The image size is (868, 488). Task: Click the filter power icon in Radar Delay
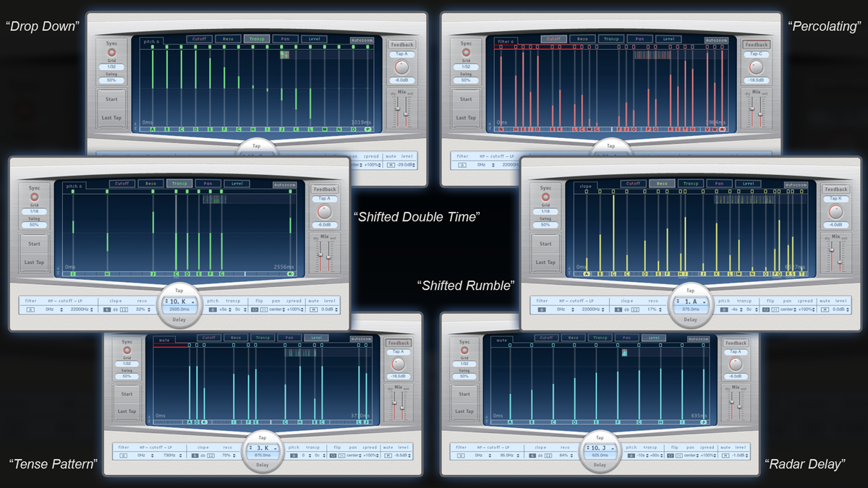pyautogui.click(x=460, y=456)
